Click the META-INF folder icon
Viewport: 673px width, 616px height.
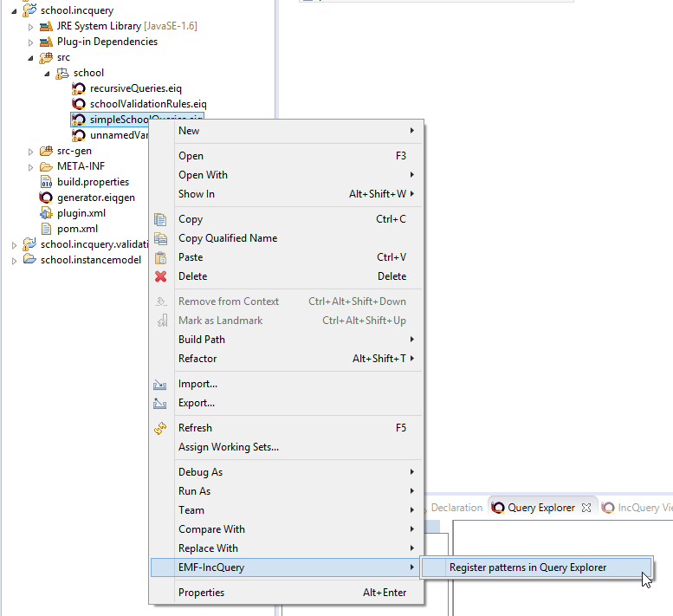tap(46, 166)
